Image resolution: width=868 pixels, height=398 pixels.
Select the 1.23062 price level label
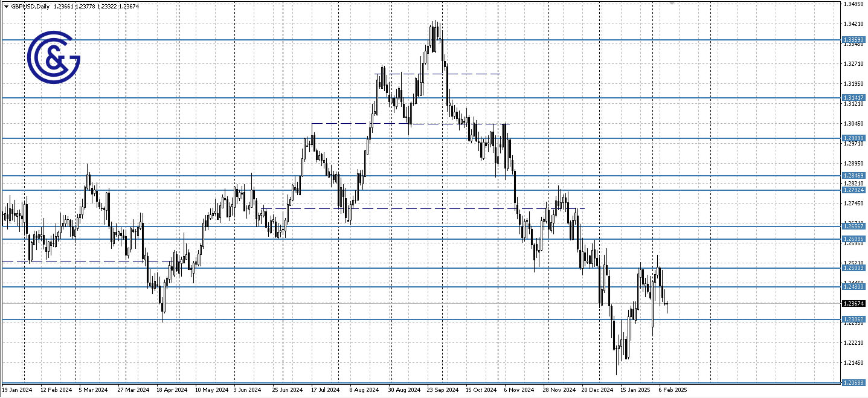854,319
